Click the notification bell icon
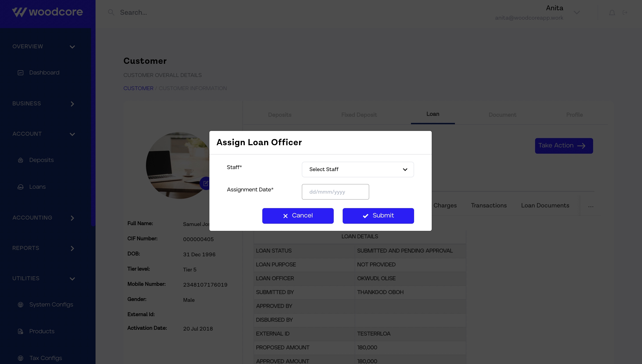The height and width of the screenshot is (364, 642). pyautogui.click(x=612, y=12)
